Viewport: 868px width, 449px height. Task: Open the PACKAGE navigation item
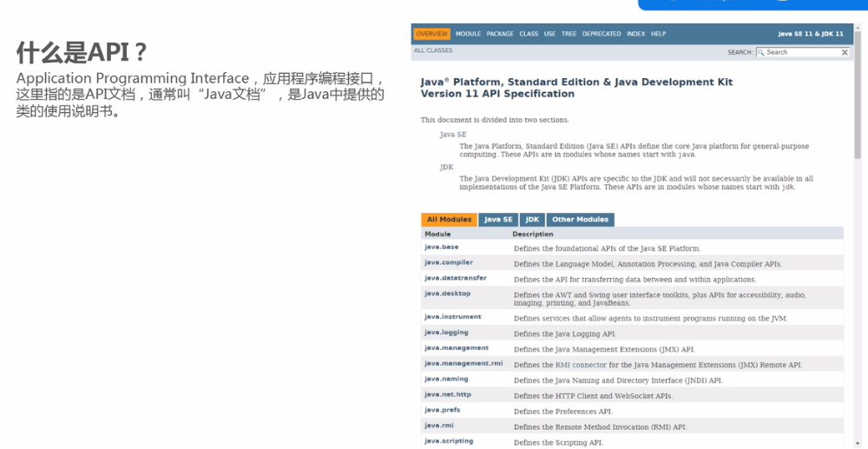click(x=500, y=34)
